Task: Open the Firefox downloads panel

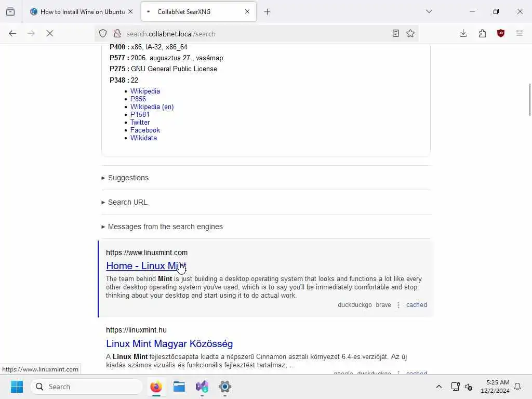Action: [x=463, y=34]
